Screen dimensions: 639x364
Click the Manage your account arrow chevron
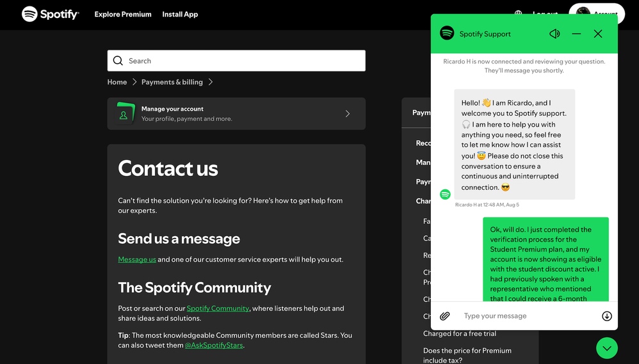348,114
